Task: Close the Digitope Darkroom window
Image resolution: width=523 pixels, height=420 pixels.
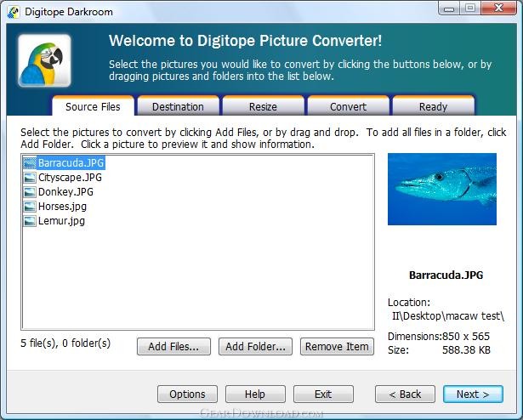Action: coord(498,9)
